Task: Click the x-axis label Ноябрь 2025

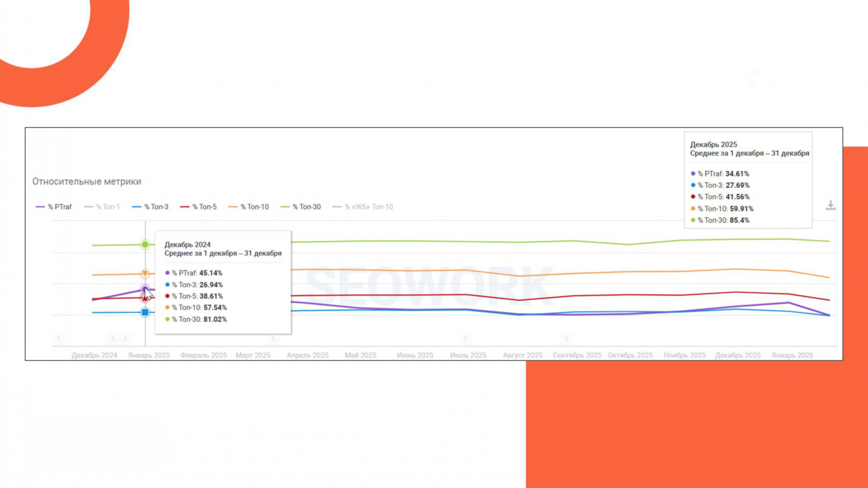Action: (685, 355)
